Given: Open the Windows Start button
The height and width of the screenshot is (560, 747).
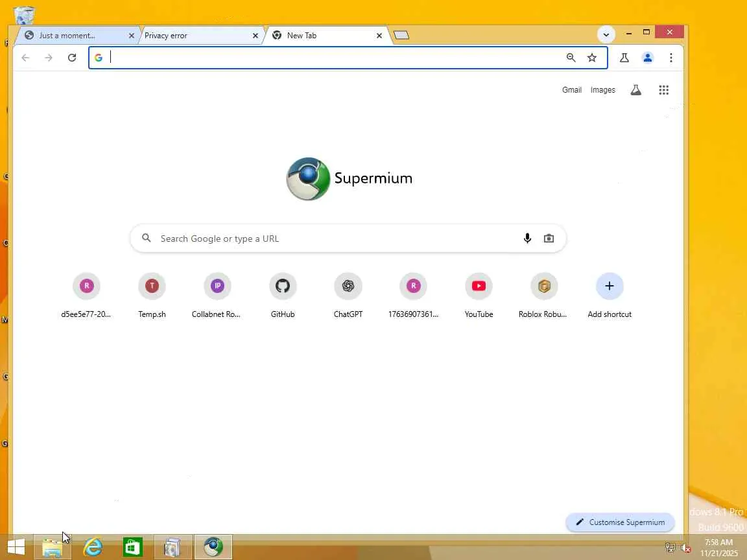Looking at the screenshot, I should tap(16, 546).
